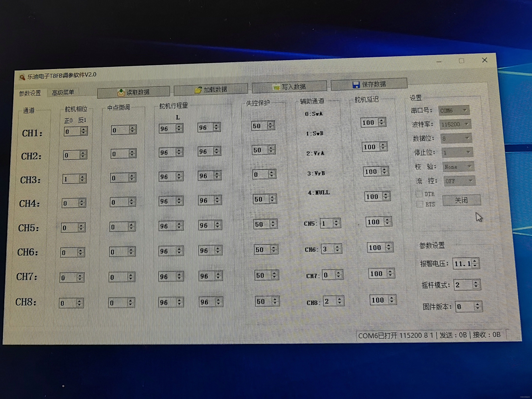Click the CH6 auxiliary channel value field
Viewport: 532px width, 399px height.
(327, 249)
